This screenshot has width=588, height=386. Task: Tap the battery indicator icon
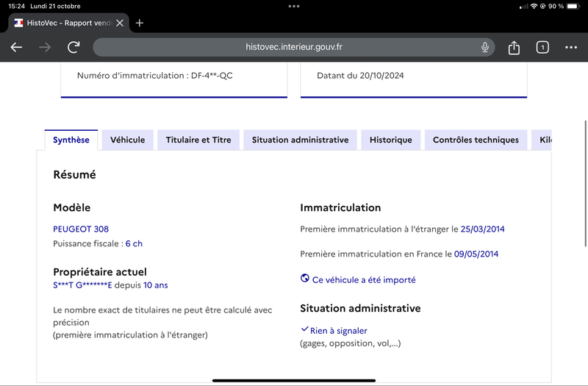coord(573,6)
